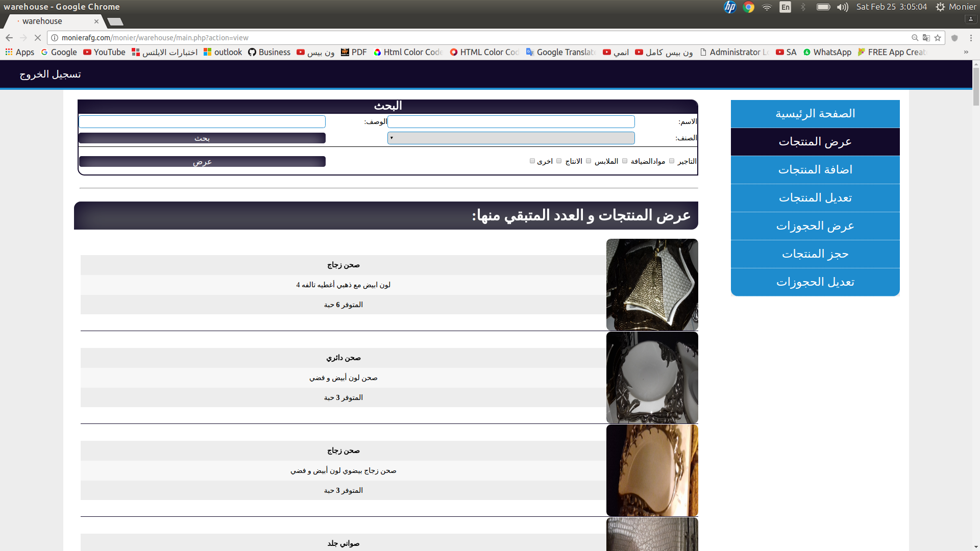The image size is (980, 551).
Task: Click the الاسم name input field
Action: tap(511, 121)
